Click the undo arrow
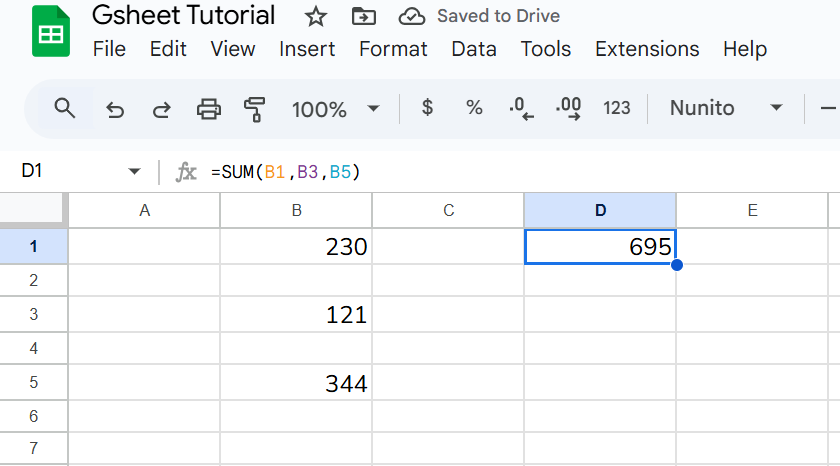Viewport: 840px width, 466px height. [x=115, y=109]
